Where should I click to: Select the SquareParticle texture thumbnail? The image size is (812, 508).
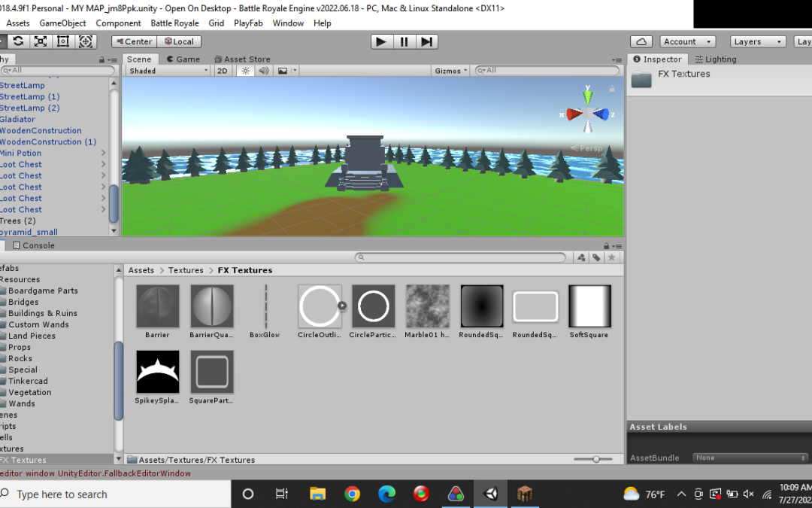tap(212, 372)
